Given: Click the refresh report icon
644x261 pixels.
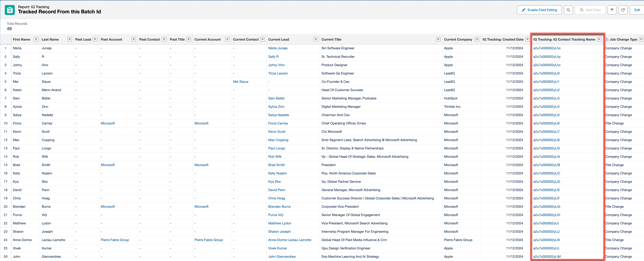Looking at the screenshot, I should click(623, 10).
